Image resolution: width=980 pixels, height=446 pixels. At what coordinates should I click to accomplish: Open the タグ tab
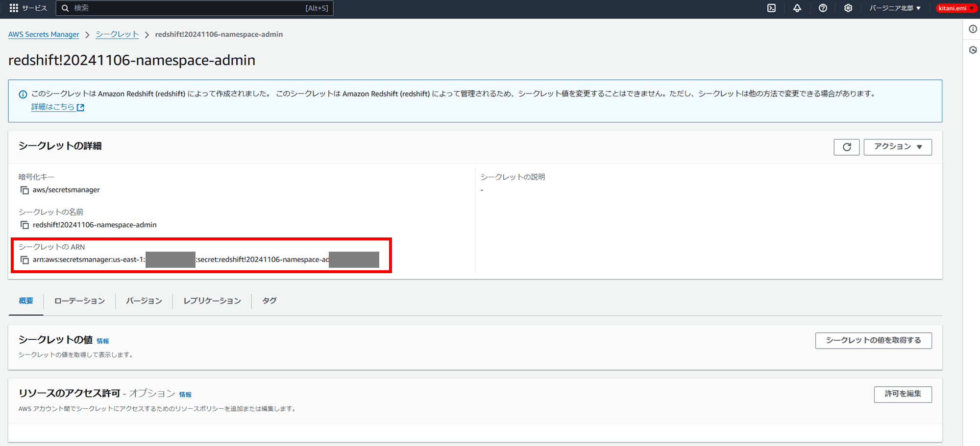coord(269,301)
